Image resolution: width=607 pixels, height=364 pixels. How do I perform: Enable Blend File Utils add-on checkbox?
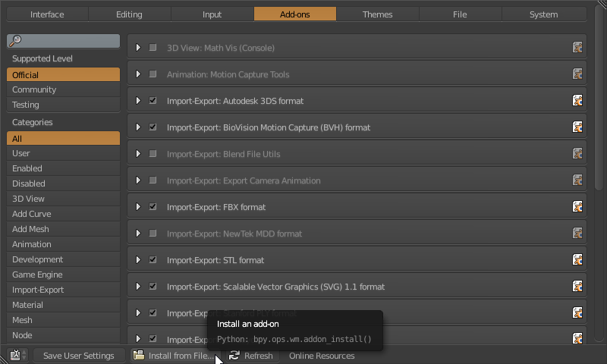153,154
